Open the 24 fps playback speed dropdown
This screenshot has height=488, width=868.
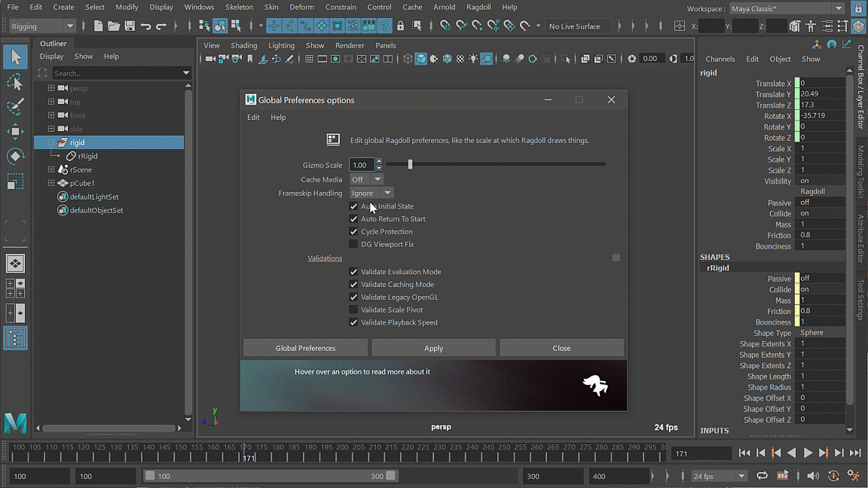point(719,476)
